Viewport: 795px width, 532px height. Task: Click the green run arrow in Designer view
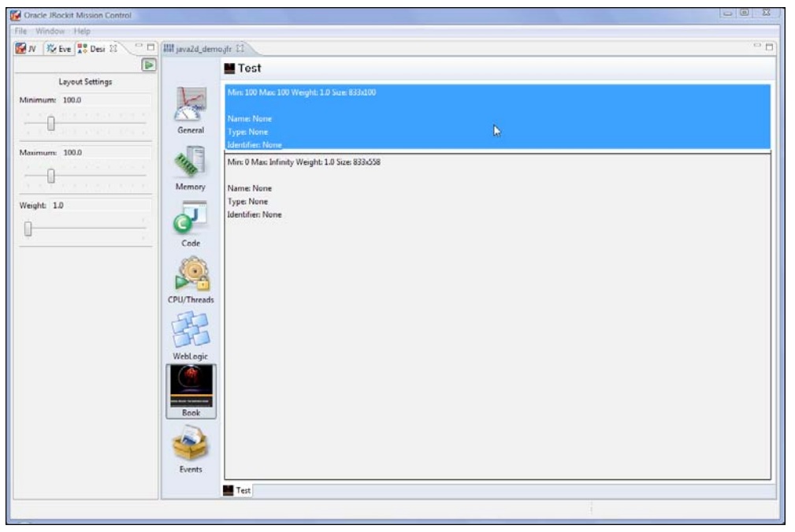147,65
